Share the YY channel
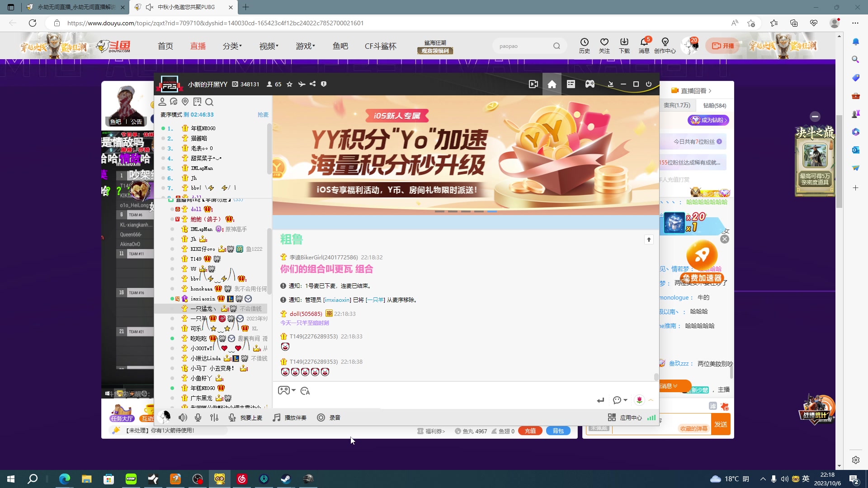The height and width of the screenshot is (488, 868). tap(312, 84)
